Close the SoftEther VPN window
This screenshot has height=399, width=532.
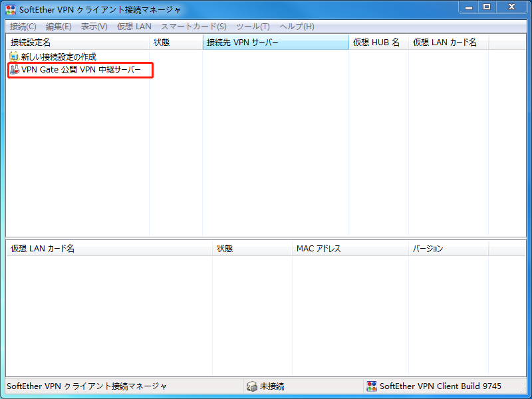pos(511,7)
